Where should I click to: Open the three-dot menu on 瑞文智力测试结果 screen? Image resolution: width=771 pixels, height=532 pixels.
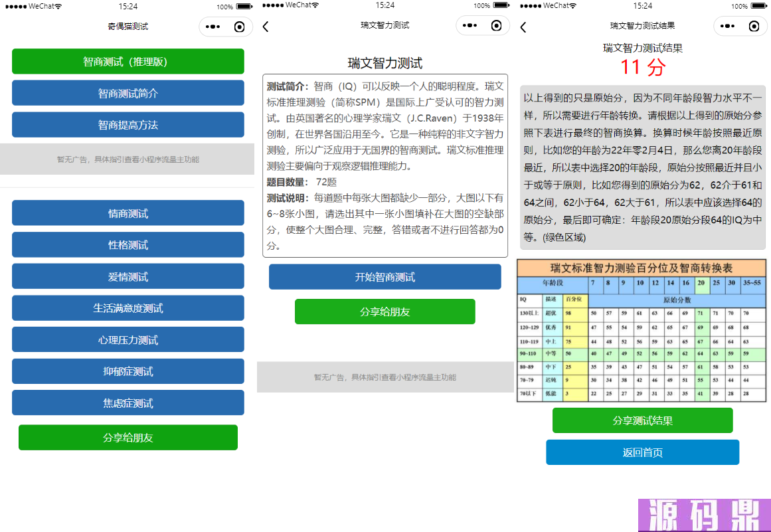(x=727, y=26)
